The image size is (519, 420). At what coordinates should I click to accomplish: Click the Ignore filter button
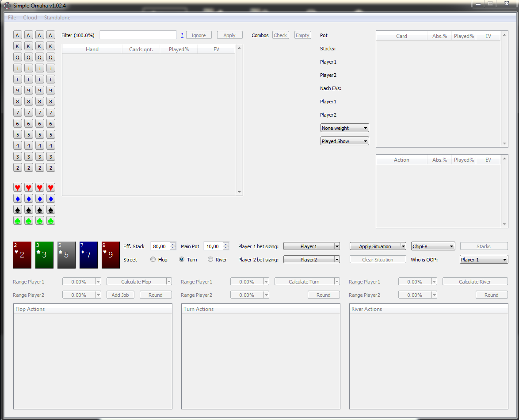(x=198, y=35)
